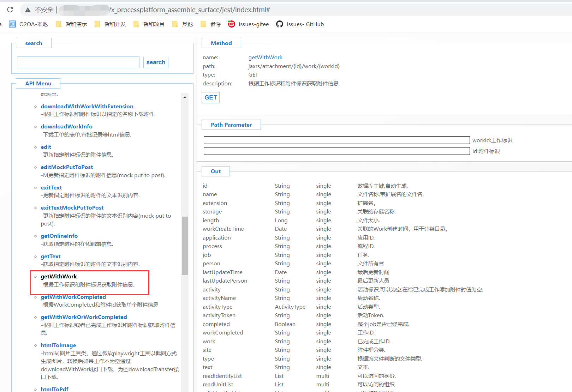This screenshot has height=392, width=572.
Task: Focus the API search text field
Action: [x=78, y=62]
